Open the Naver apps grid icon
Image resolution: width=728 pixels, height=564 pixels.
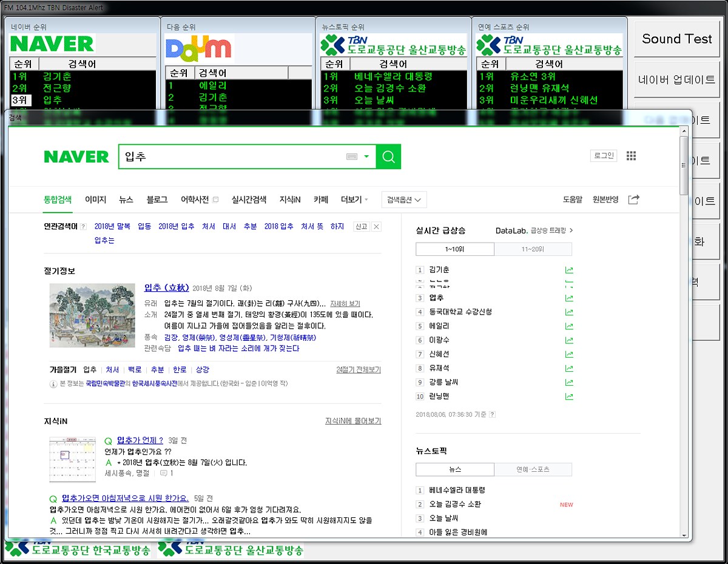[x=631, y=156]
